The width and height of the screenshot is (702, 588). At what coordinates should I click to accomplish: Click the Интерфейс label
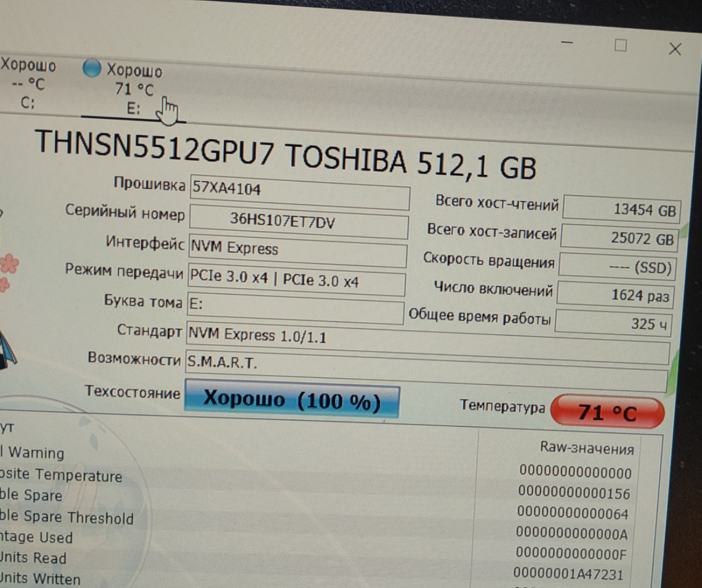click(145, 242)
